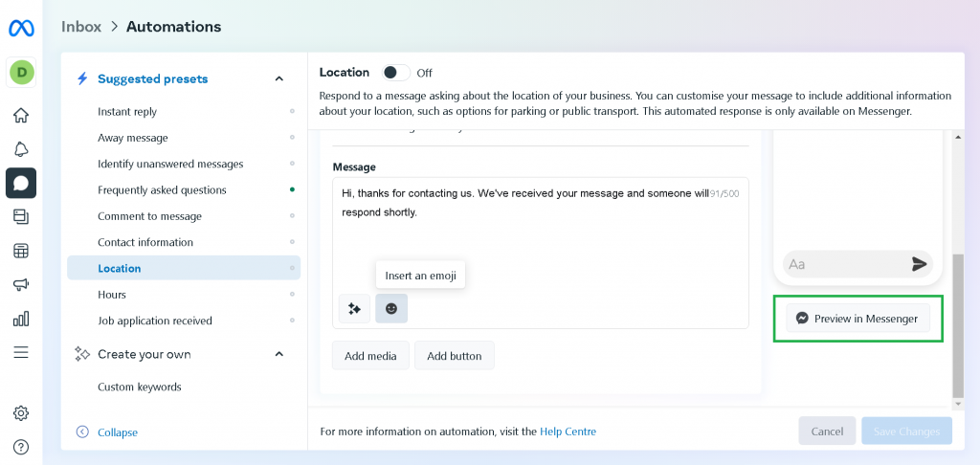
Task: Select Frequently asked questions preset
Action: (x=162, y=190)
